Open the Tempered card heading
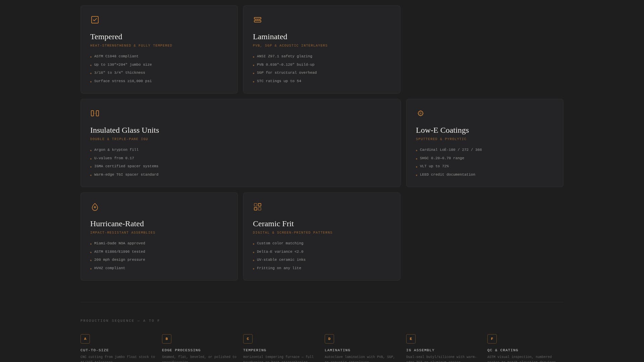The height and width of the screenshot is (362, 644). click(x=106, y=37)
